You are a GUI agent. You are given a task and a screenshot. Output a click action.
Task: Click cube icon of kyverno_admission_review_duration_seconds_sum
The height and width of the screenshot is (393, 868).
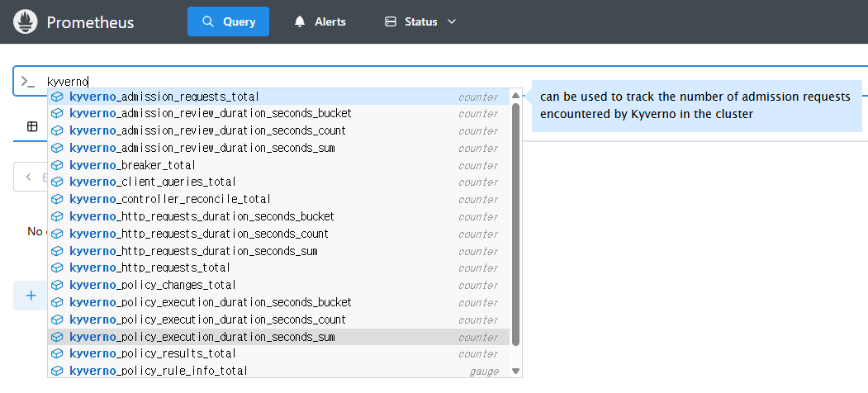tap(57, 148)
